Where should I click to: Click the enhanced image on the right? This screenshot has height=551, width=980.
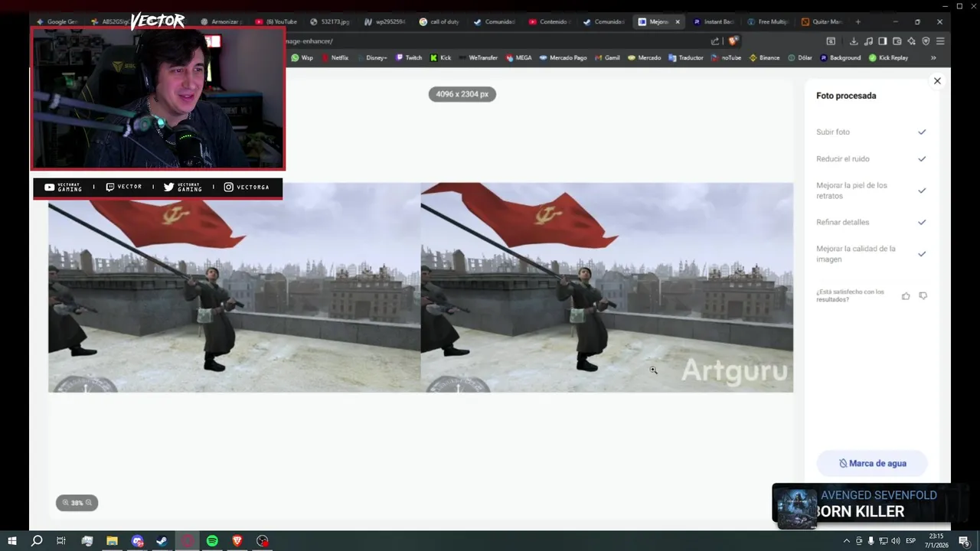606,287
